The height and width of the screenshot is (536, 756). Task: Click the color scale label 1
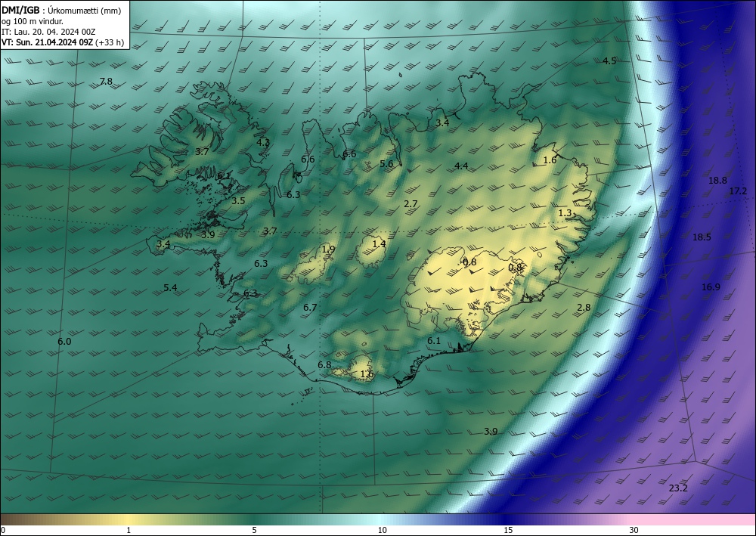tap(129, 530)
